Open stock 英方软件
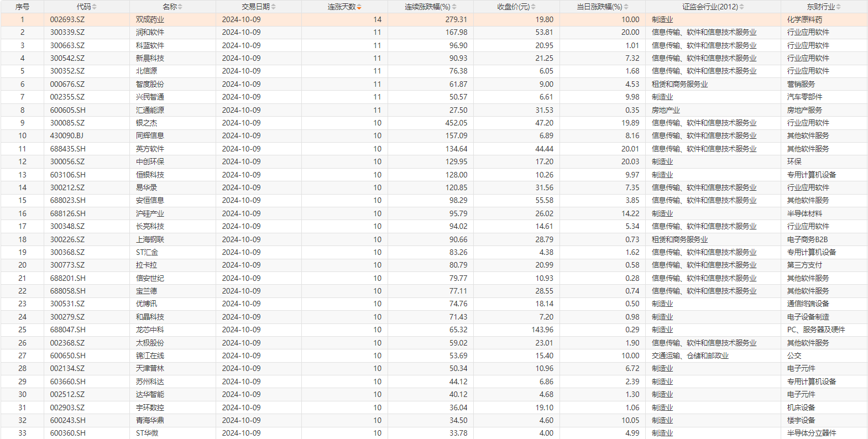The image size is (868, 439). click(x=150, y=149)
